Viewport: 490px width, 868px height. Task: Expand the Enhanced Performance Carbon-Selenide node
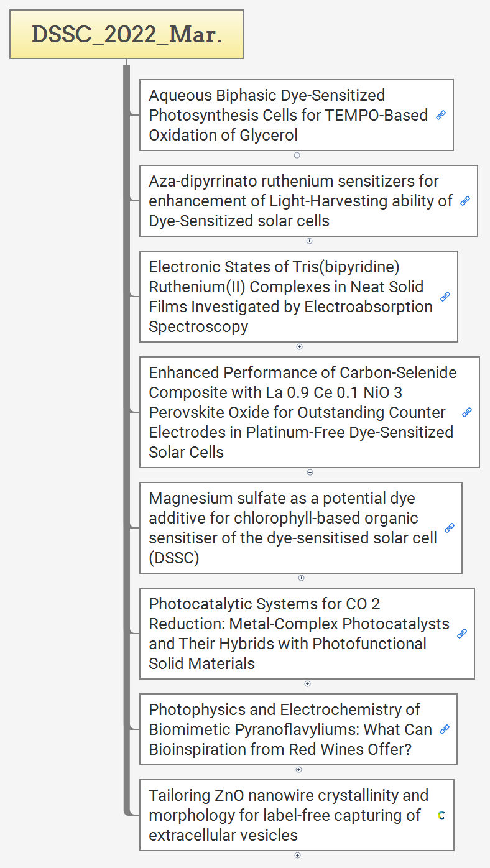point(310,472)
